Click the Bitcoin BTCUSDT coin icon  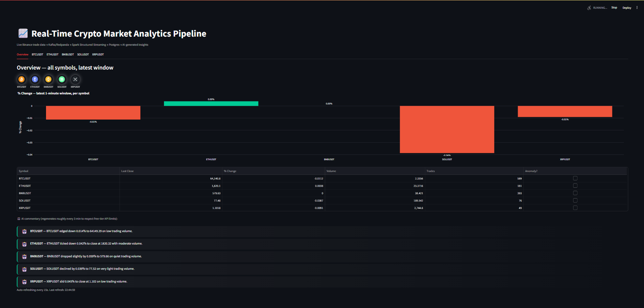pyautogui.click(x=22, y=79)
